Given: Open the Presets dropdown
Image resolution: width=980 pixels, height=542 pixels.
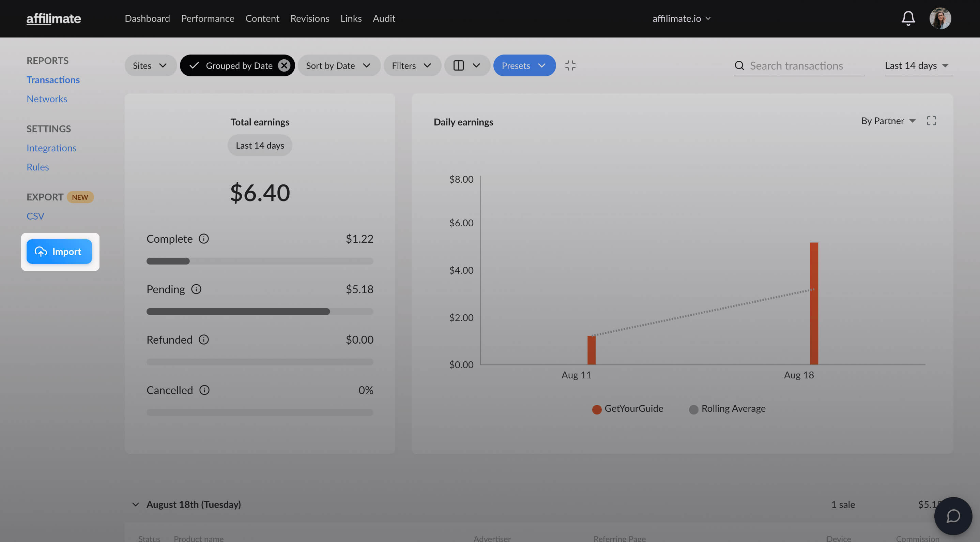Looking at the screenshot, I should [524, 65].
